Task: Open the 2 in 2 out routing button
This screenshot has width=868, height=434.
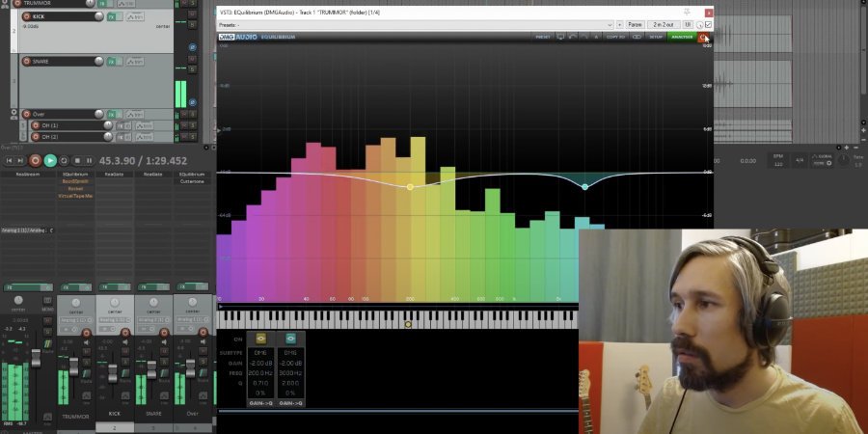Action: [x=664, y=25]
